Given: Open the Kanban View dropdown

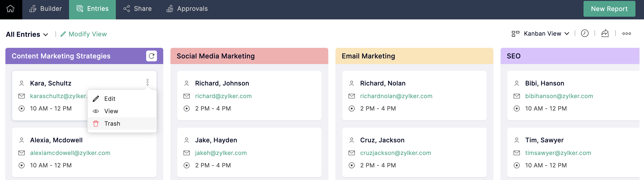Looking at the screenshot, I should pyautogui.click(x=546, y=34).
